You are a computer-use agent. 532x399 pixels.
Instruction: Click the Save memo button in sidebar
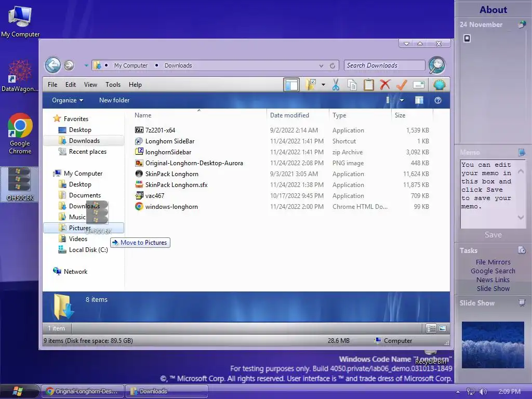pos(493,235)
